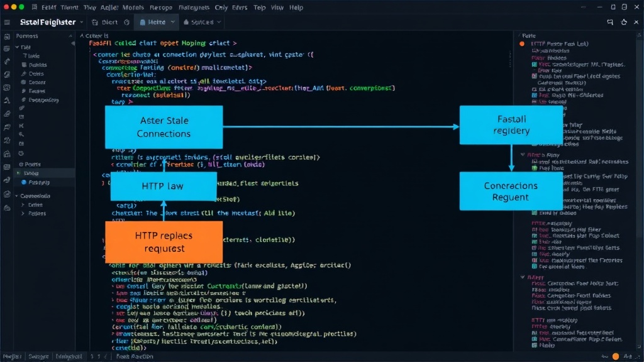The height and width of the screenshot is (362, 644).
Task: Click the blue dot item in the sidebar tree
Action: click(24, 182)
